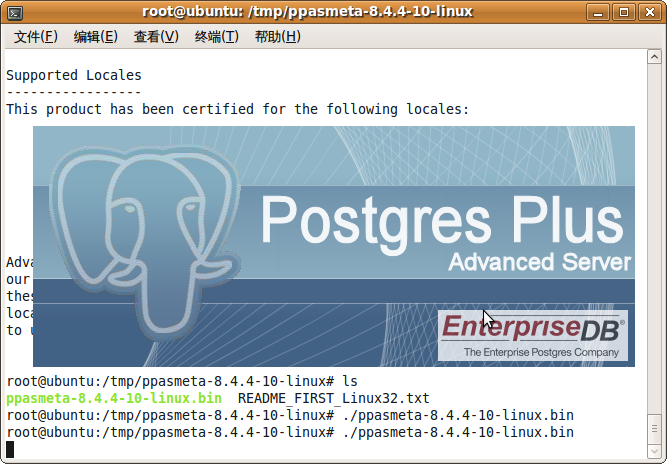Click the 'Supported Locales' heading text
Viewport: 667px width, 464px height.
[74, 75]
